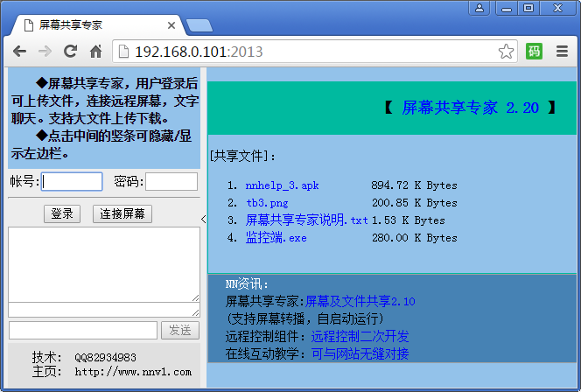Open a new tab with the blank tab button
The height and width of the screenshot is (392, 581).
(199, 25)
